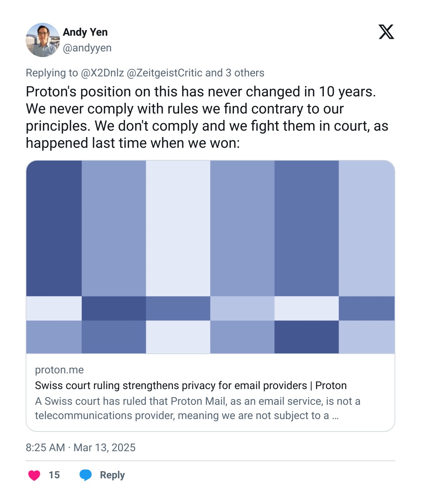Viewport: 421px width, 504px height.
Task: Open the 'Swiss court ruling strengthens privacy' headline
Action: coord(191,385)
